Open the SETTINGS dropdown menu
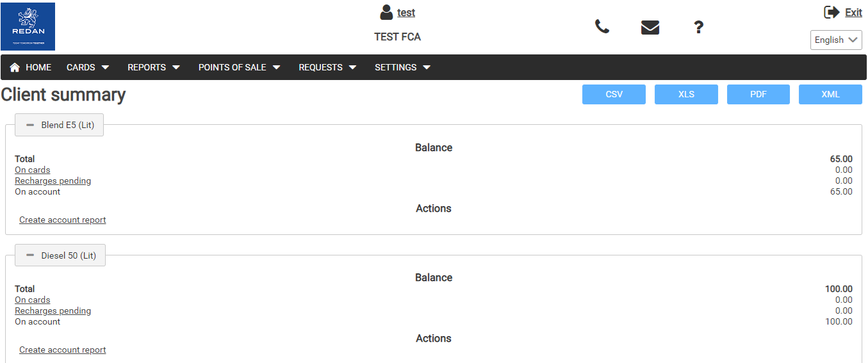 (402, 67)
